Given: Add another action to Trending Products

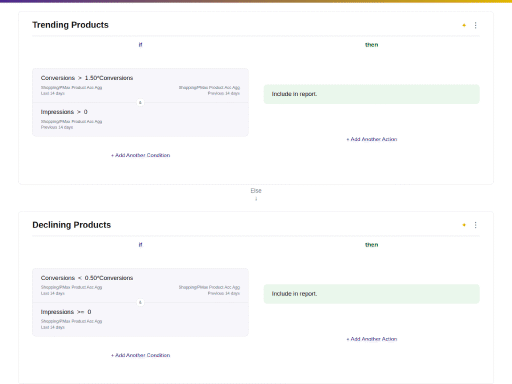Looking at the screenshot, I should pos(372,139).
